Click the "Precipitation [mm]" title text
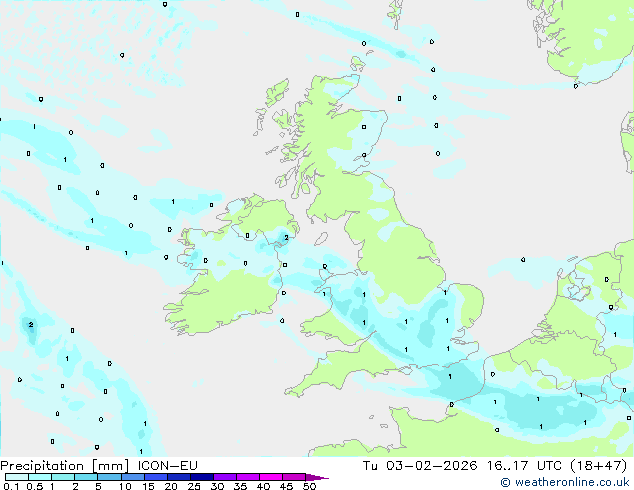This screenshot has width=634, height=490. pyautogui.click(x=65, y=466)
